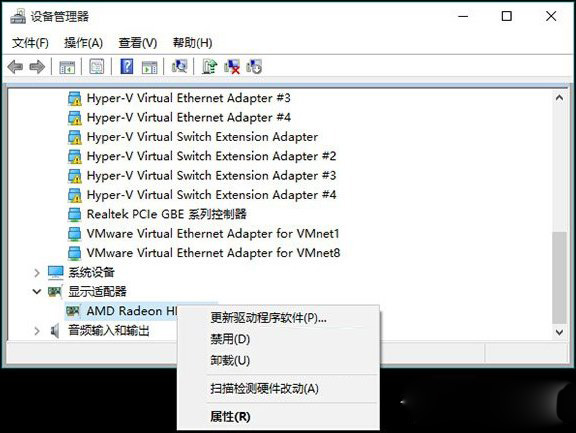The width and height of the screenshot is (576, 433).
Task: Choose 卸载(U) from the context menu
Action: (230, 360)
